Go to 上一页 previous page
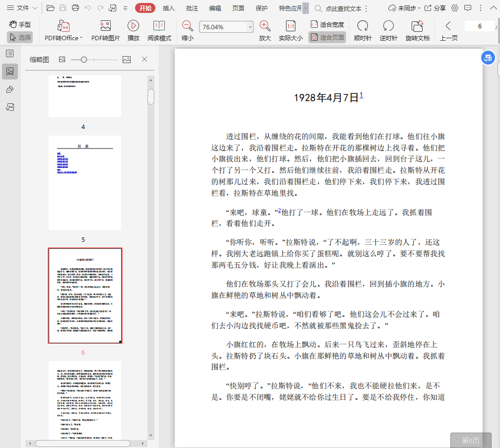The height and width of the screenshot is (448, 500). click(449, 31)
